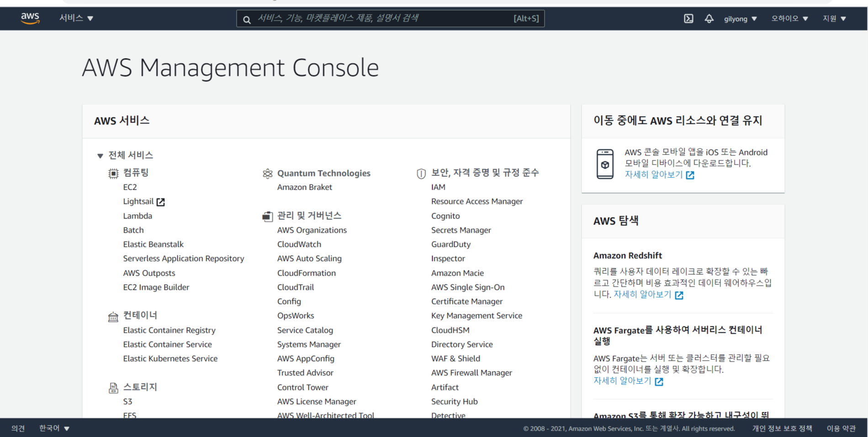Open the EC2 service
The image size is (868, 437).
point(130,187)
